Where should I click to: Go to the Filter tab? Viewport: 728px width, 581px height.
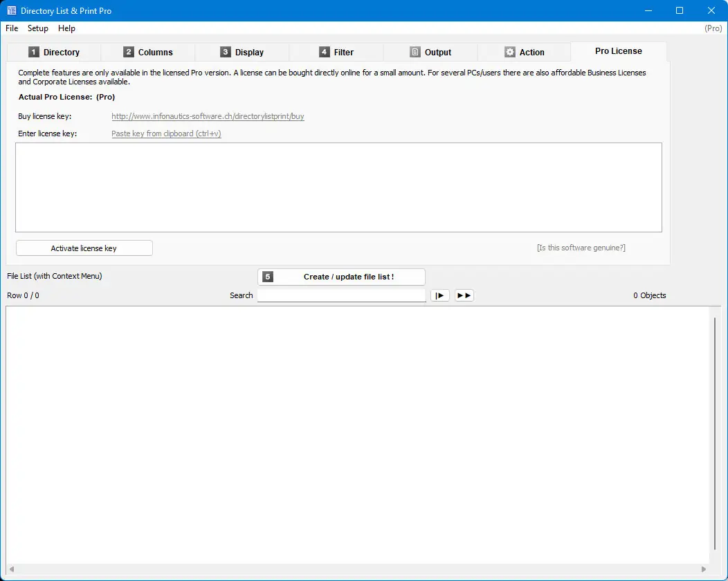point(336,52)
